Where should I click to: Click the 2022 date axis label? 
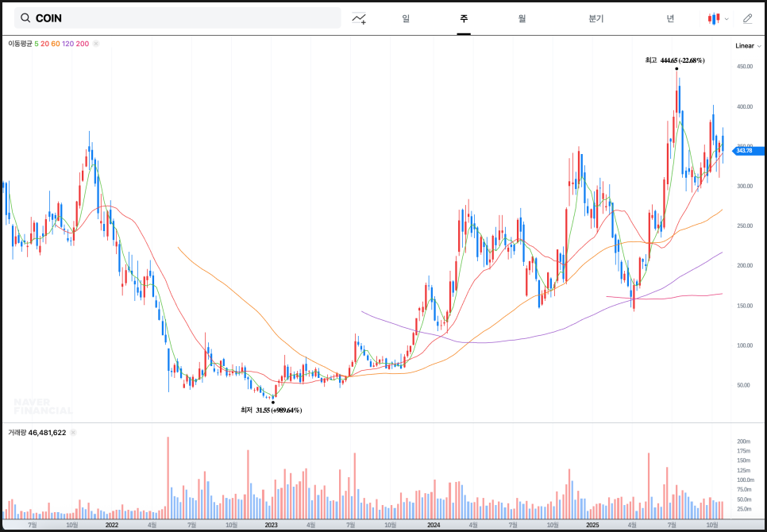[111, 525]
